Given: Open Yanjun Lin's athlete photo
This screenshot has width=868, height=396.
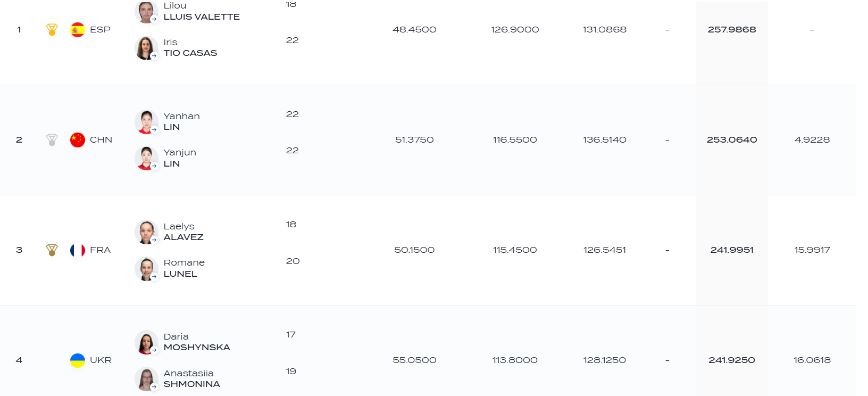Looking at the screenshot, I should tap(146, 158).
